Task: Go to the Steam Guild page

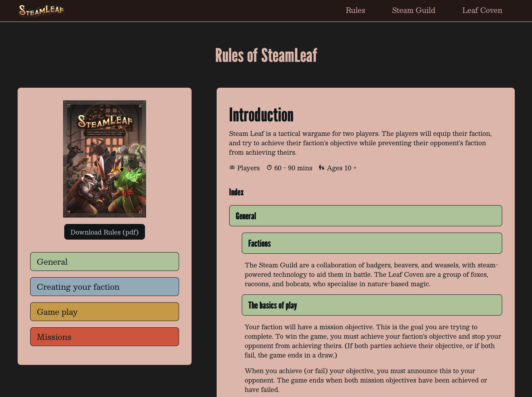Action: coord(414,11)
